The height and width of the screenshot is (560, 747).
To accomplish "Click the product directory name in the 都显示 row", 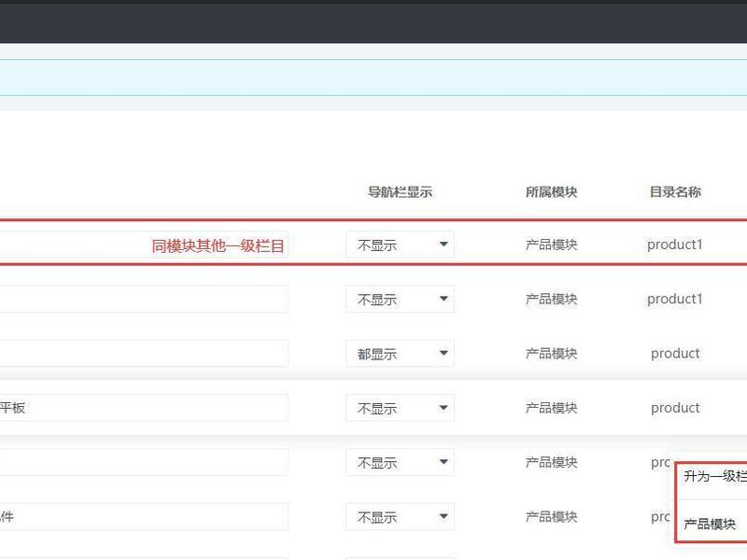I will 675,354.
